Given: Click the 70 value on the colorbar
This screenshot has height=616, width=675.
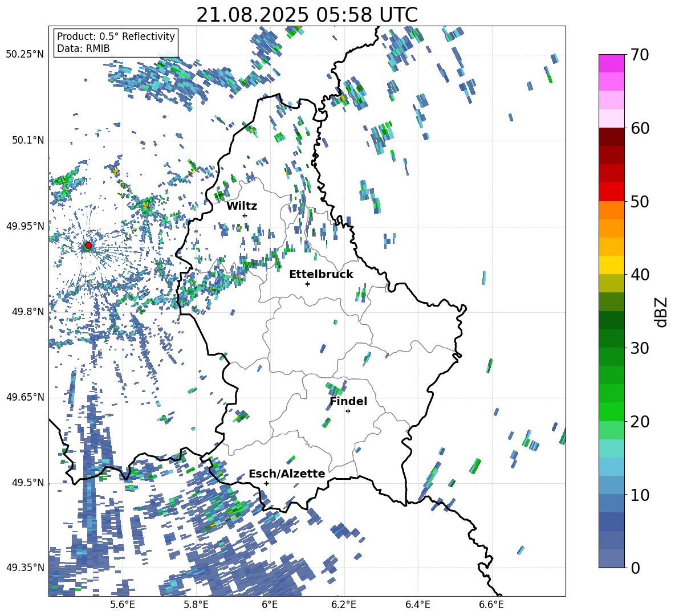Looking at the screenshot, I should (x=640, y=55).
